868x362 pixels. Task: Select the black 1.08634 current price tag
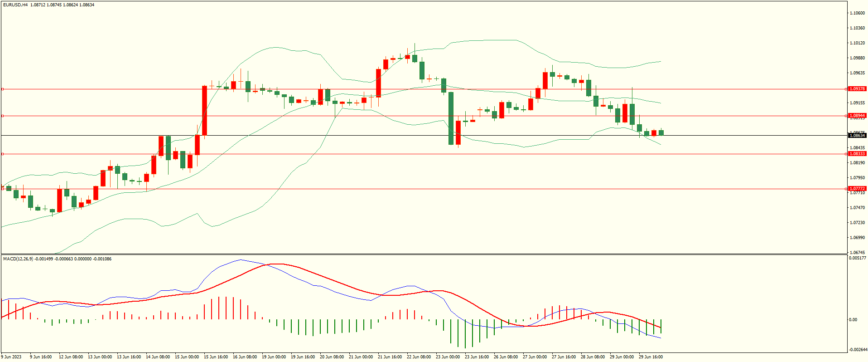tap(857, 136)
